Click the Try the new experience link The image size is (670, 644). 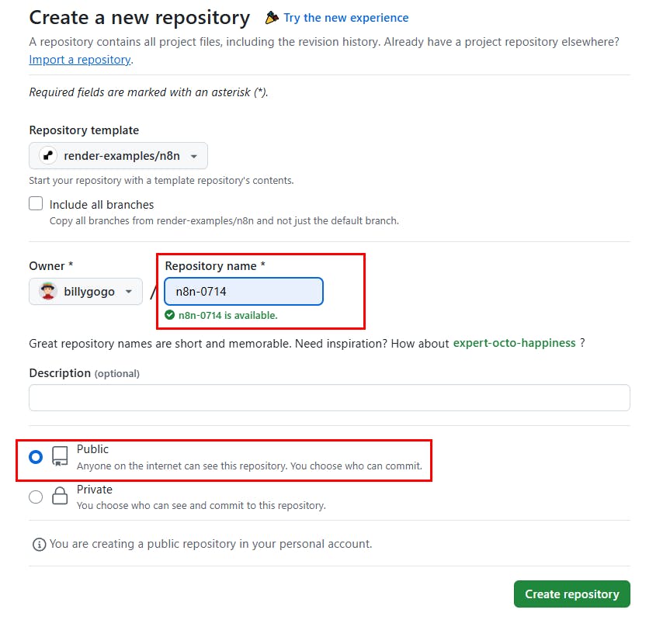click(346, 18)
